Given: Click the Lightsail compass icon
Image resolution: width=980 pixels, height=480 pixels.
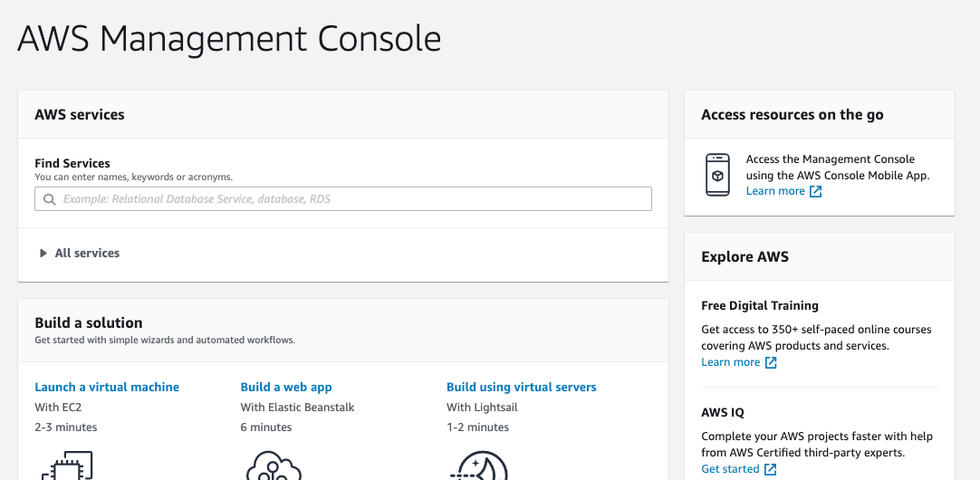Looking at the screenshot, I should (x=479, y=466).
